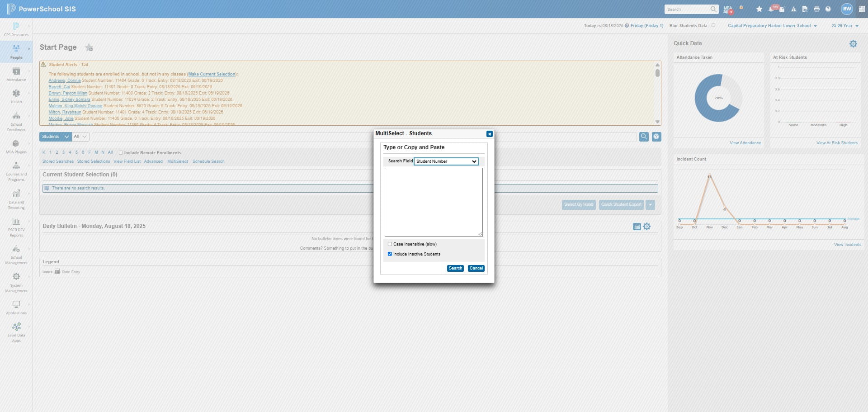Open Level Data Apps in the sidebar
The image size is (868, 412).
16,332
